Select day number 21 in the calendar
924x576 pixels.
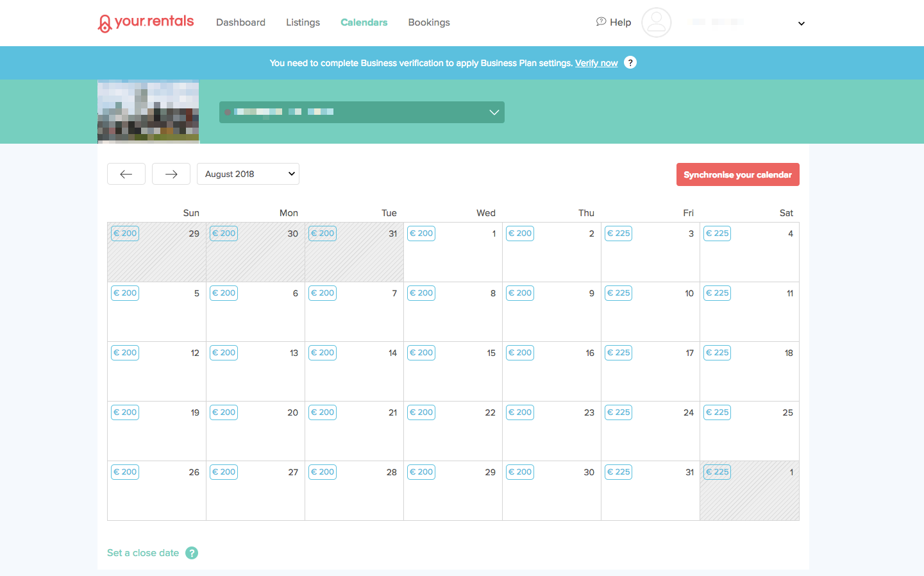pos(392,412)
